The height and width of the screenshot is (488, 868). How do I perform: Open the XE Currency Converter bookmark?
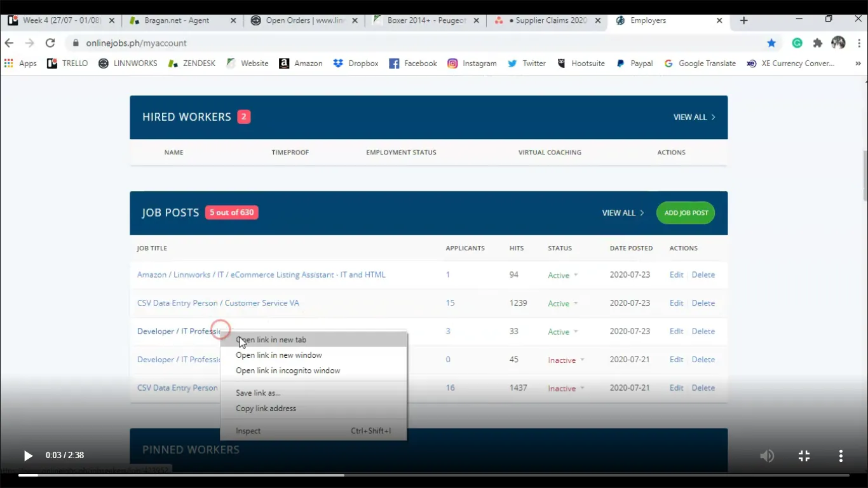pos(790,64)
